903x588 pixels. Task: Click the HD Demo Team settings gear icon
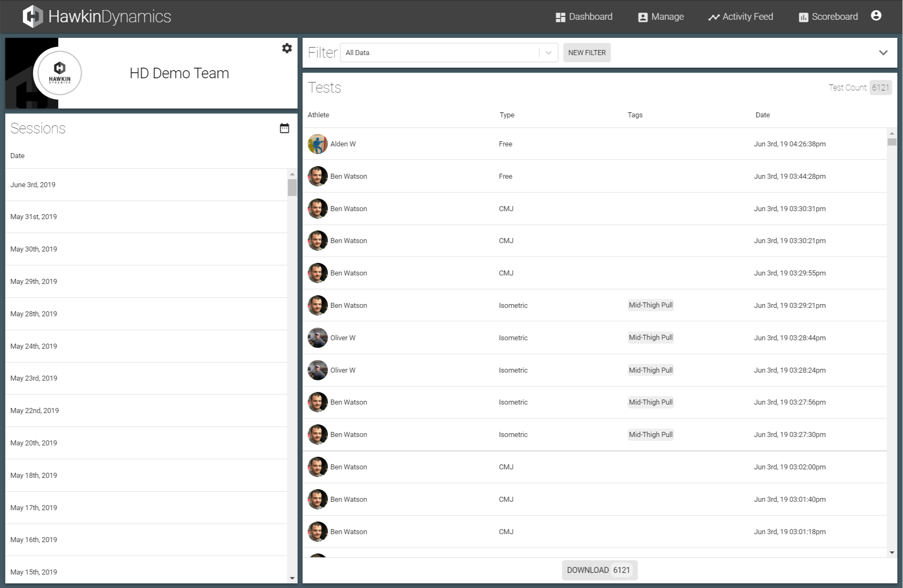(287, 48)
